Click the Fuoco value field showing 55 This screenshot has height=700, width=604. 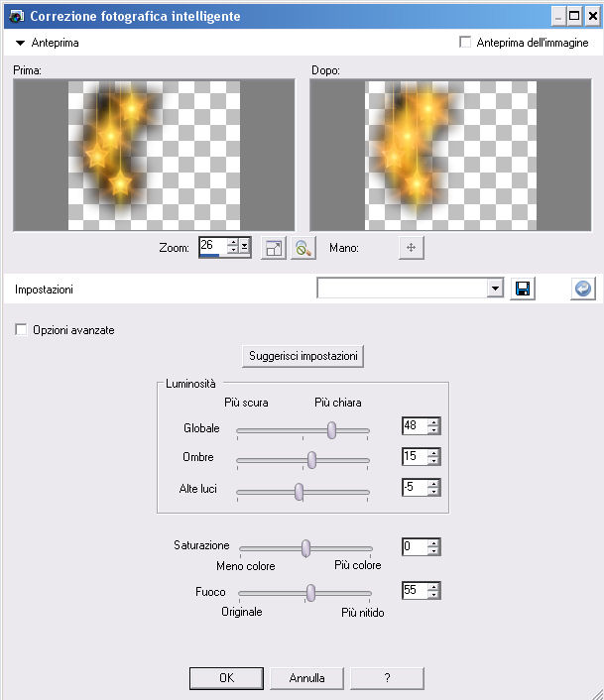click(415, 591)
